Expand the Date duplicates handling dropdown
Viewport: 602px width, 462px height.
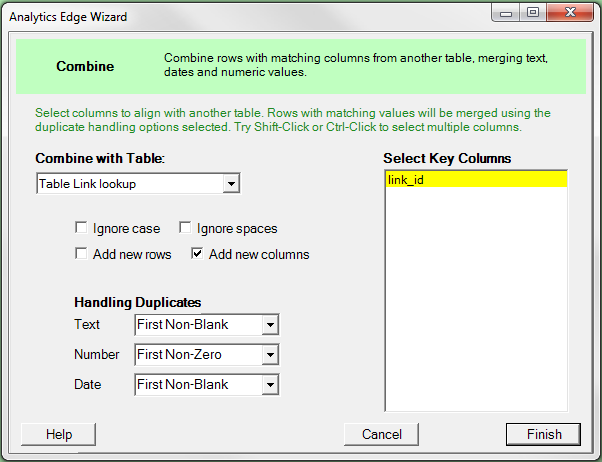269,384
